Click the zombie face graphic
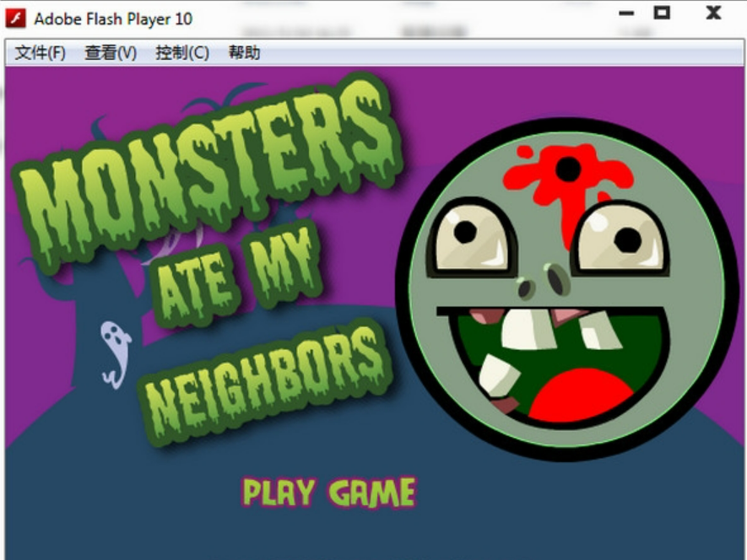The height and width of the screenshot is (560, 747). pos(567,289)
